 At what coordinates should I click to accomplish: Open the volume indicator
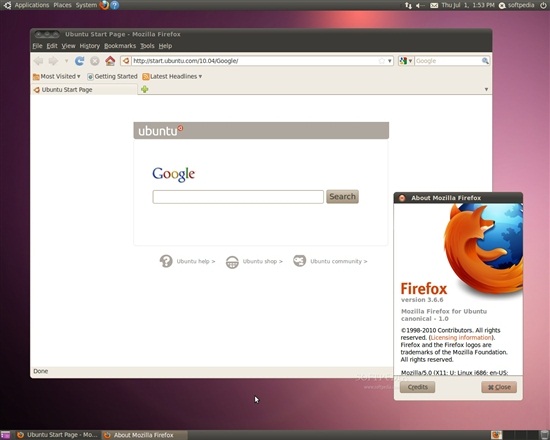point(420,5)
